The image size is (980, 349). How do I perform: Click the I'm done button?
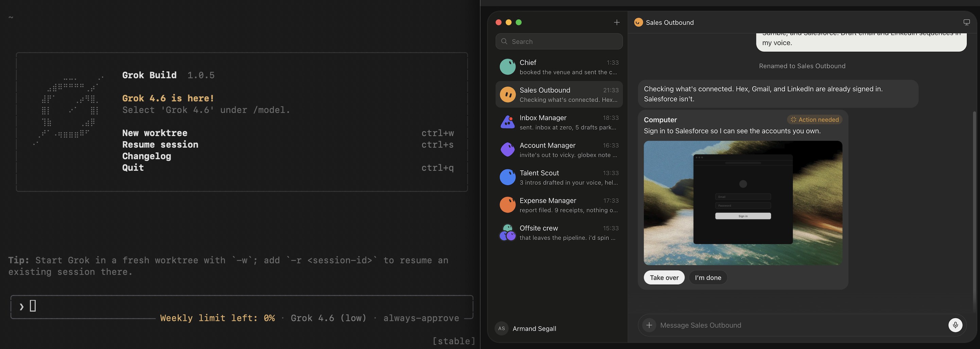pyautogui.click(x=708, y=277)
